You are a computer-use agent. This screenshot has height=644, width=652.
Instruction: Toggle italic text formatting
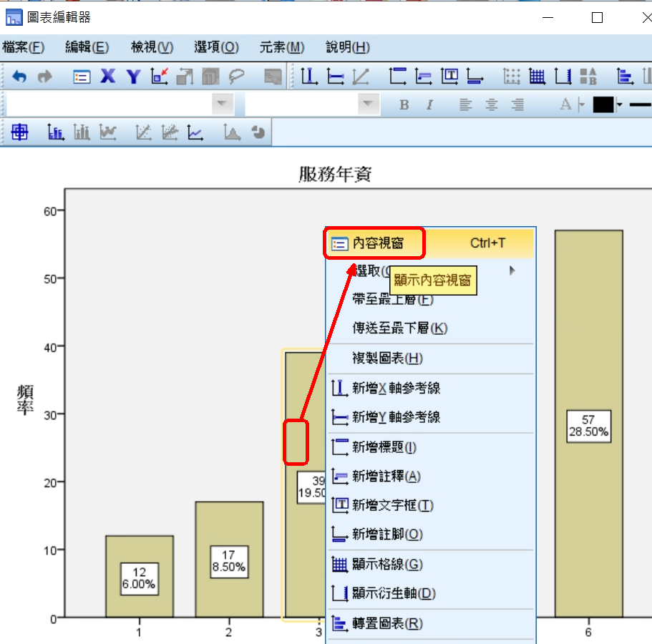pos(429,105)
